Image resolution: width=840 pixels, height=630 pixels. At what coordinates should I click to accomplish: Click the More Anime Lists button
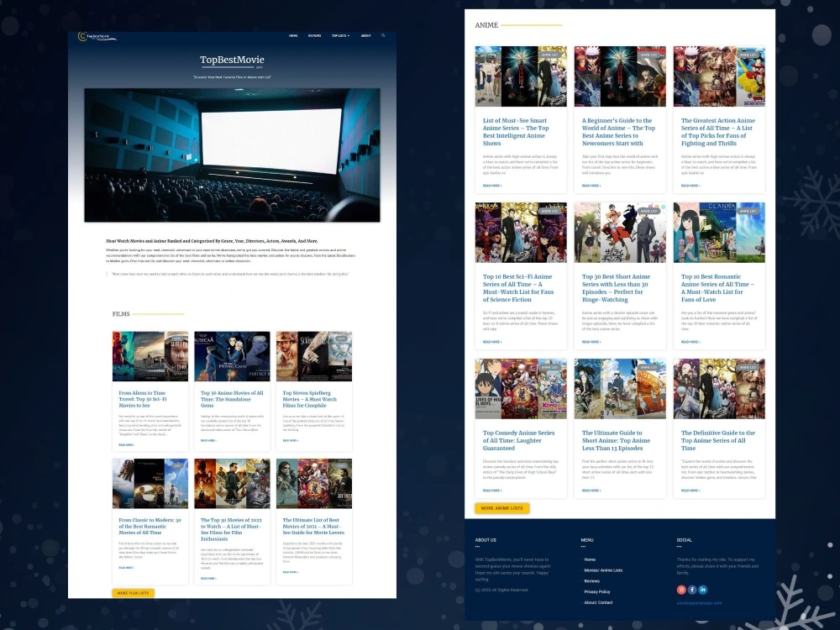point(502,508)
